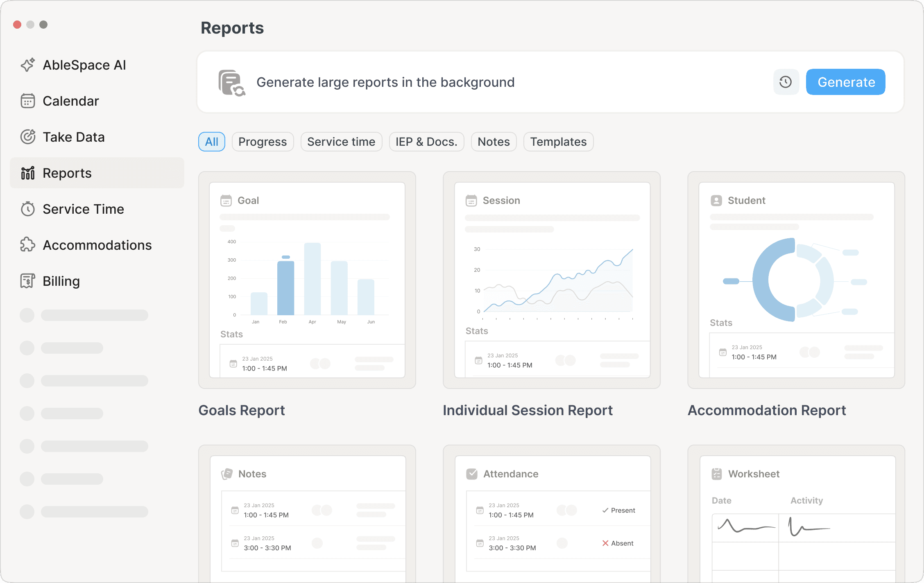Screen dimensions: 924x583
Task: Click the Calendar icon in sidebar
Action: [x=28, y=101]
